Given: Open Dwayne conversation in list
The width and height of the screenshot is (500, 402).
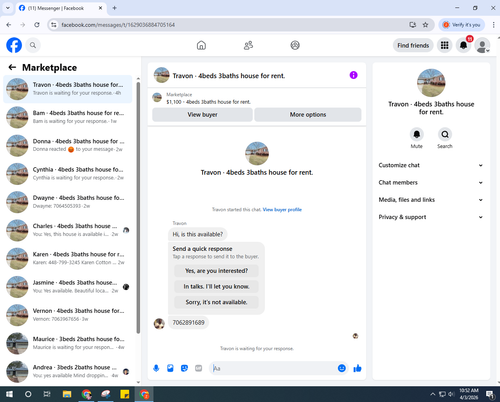Looking at the screenshot, I should coord(68,202).
